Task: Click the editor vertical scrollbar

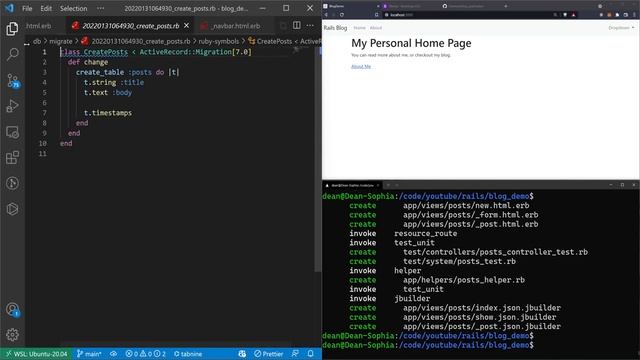Action: coord(318,159)
